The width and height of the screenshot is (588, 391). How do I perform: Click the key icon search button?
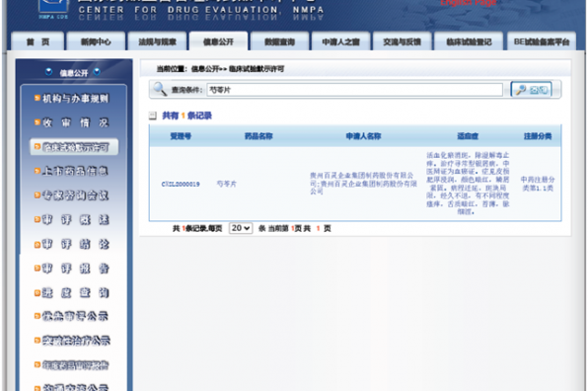531,90
